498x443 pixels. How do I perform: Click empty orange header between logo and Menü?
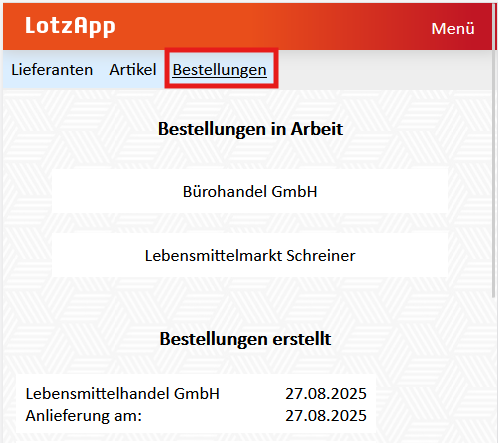pos(267,27)
